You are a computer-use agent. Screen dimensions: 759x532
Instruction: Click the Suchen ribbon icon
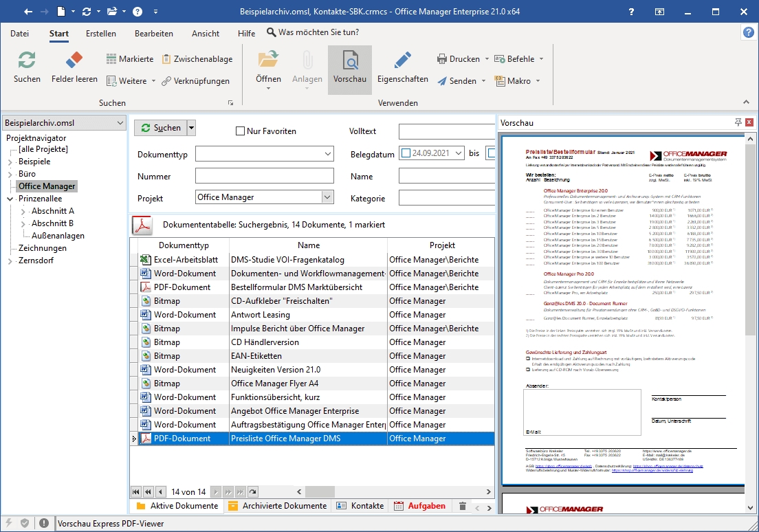pos(27,60)
